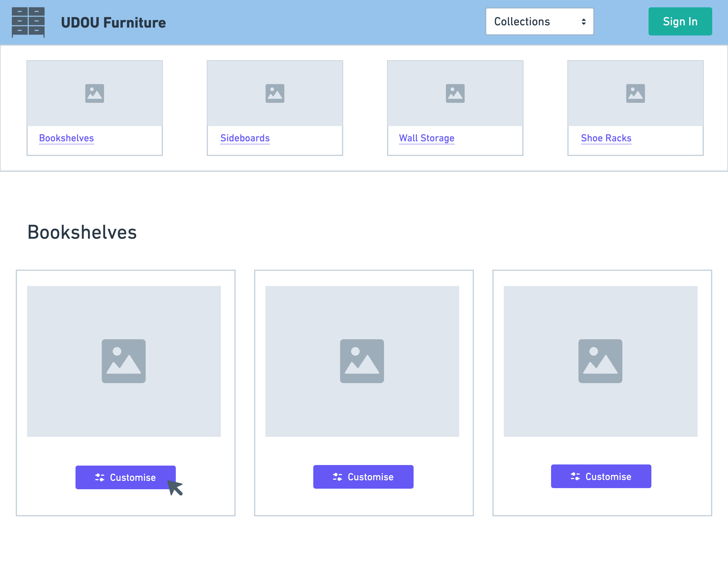Customise the second bookshelf product
728x581 pixels.
[x=363, y=477]
